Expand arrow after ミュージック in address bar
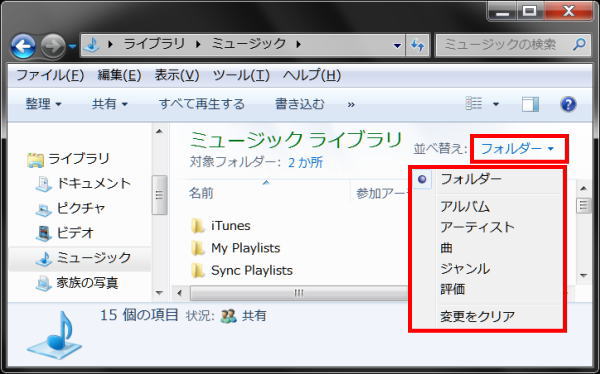 pos(298,45)
